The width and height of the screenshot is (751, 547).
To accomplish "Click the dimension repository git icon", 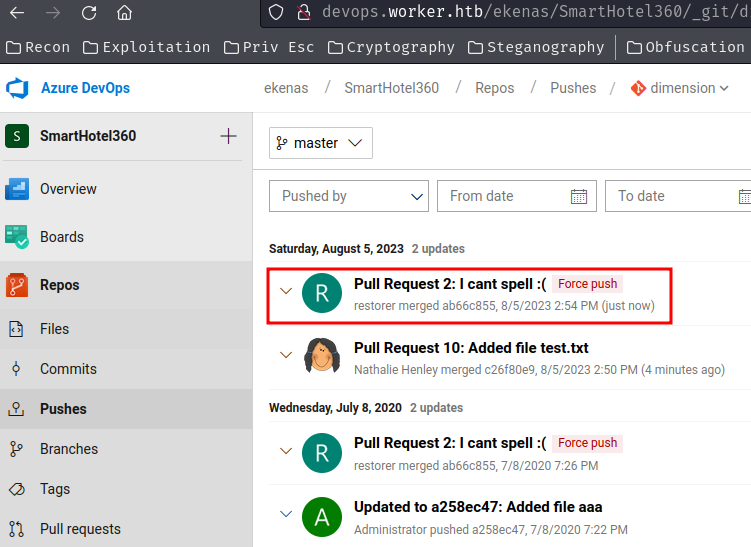I will pyautogui.click(x=638, y=88).
